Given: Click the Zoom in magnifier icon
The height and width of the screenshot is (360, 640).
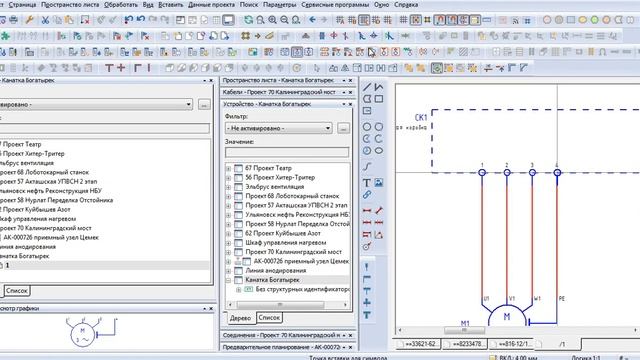Looking at the screenshot, I should click(272, 20).
